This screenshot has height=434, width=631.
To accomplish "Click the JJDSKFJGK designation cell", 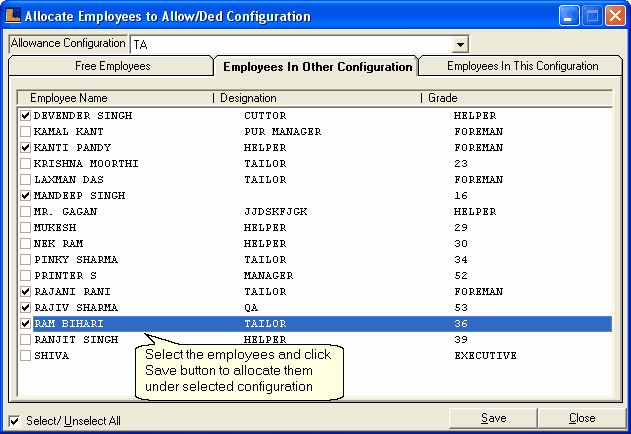I will [276, 212].
